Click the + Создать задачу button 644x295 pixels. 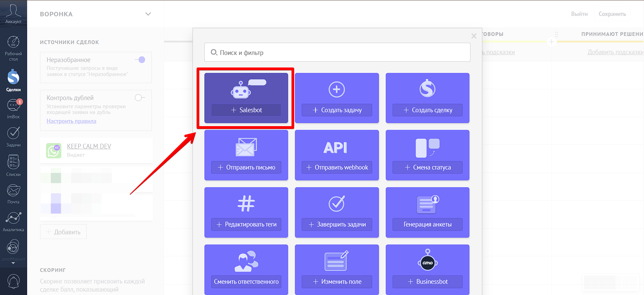click(x=337, y=110)
